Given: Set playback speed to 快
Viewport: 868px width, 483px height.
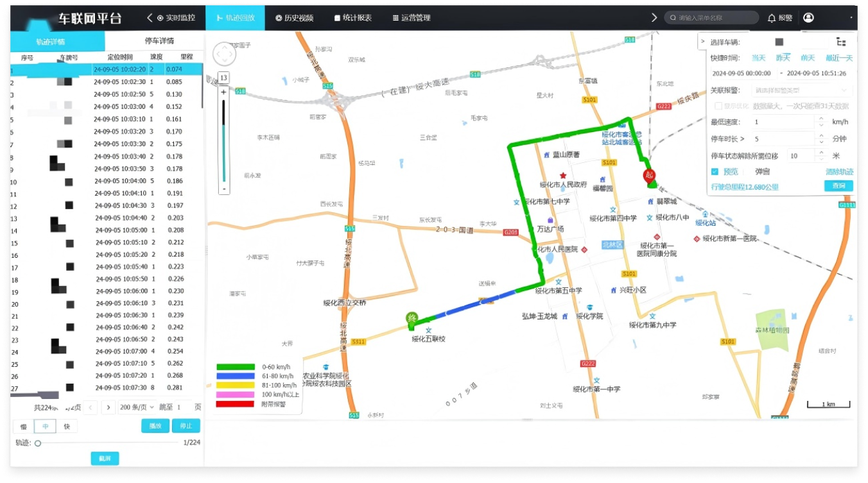Looking at the screenshot, I should (67, 427).
